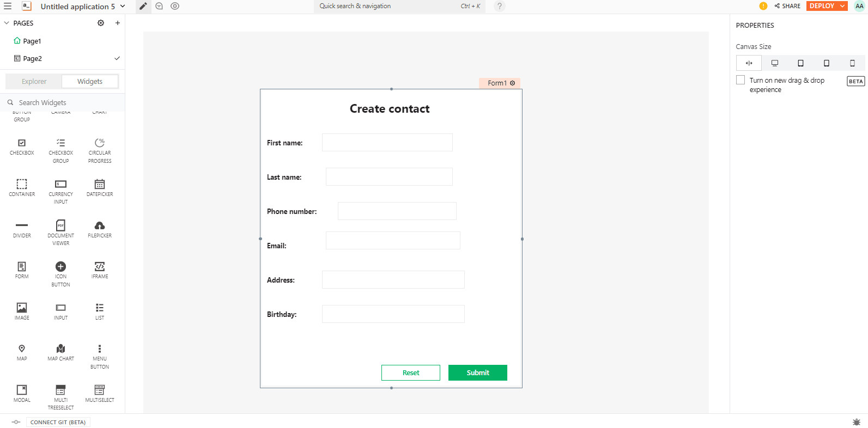Pick the Iframe widget icon
The image size is (868, 428).
(x=100, y=267)
